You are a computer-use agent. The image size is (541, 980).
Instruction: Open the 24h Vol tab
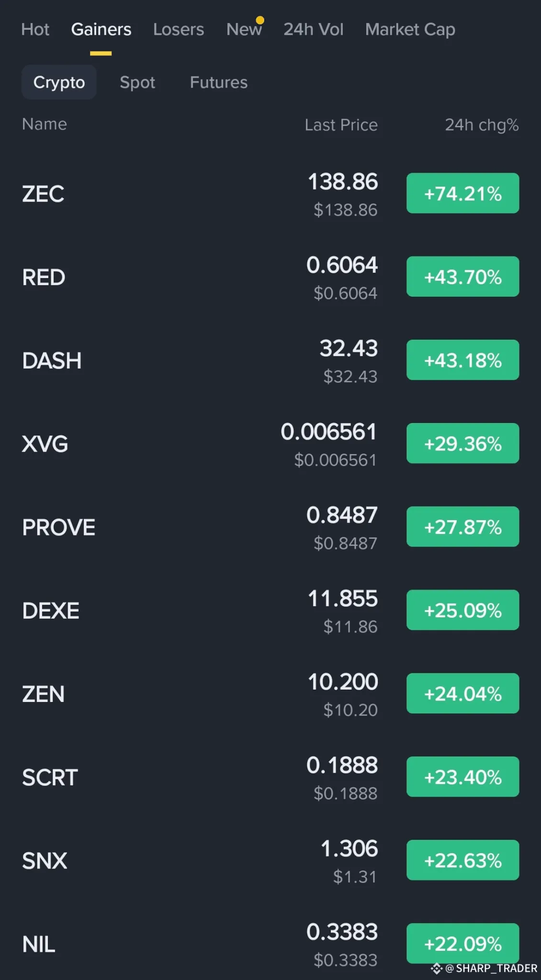(313, 30)
